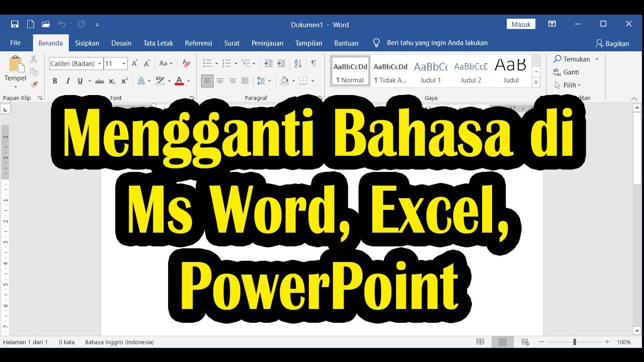Open the Change Case Aa menu
The width and height of the screenshot is (644, 362).
(x=166, y=64)
